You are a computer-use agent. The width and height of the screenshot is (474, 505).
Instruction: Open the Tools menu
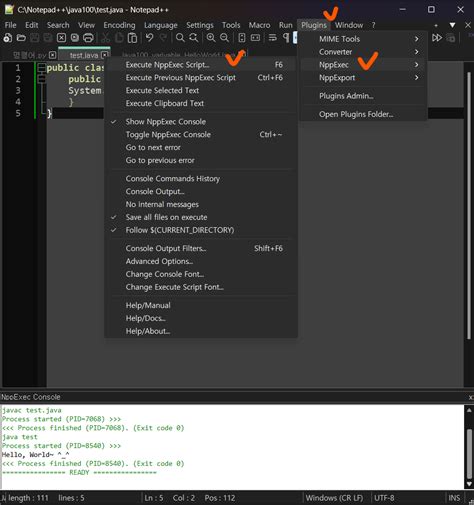point(231,25)
